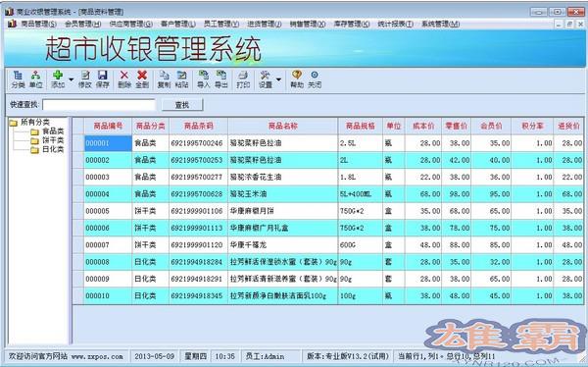Select cell 000001 in 商品编号 column

tap(108, 143)
